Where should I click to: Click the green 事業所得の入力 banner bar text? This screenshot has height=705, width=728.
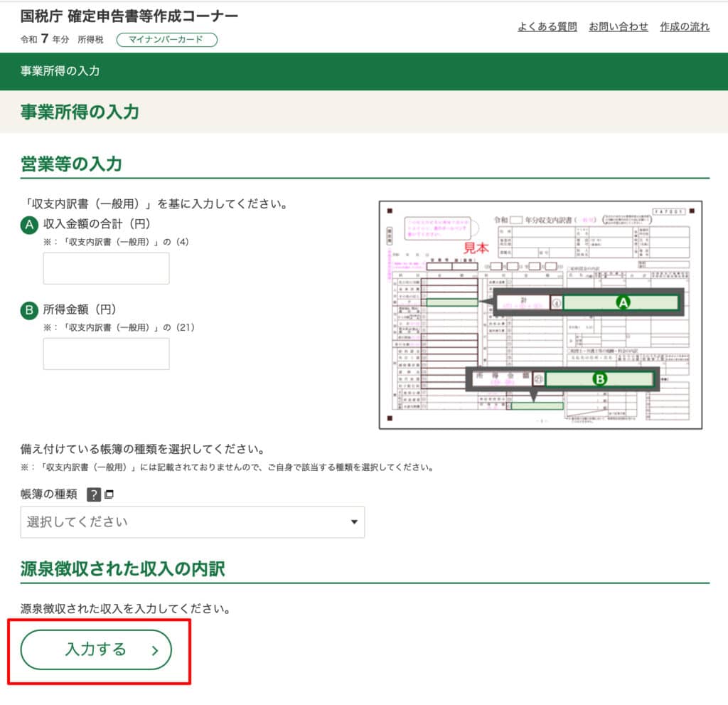click(60, 71)
